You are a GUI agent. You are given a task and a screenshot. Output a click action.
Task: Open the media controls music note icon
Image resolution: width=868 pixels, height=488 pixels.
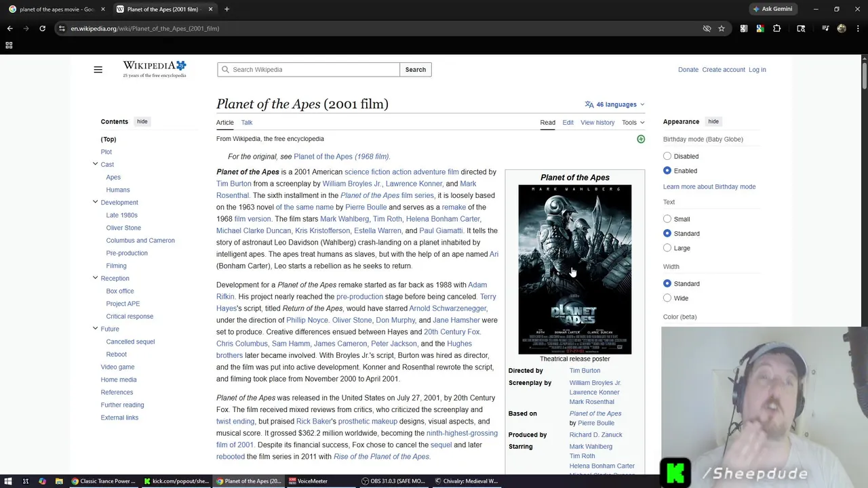pyautogui.click(x=825, y=28)
